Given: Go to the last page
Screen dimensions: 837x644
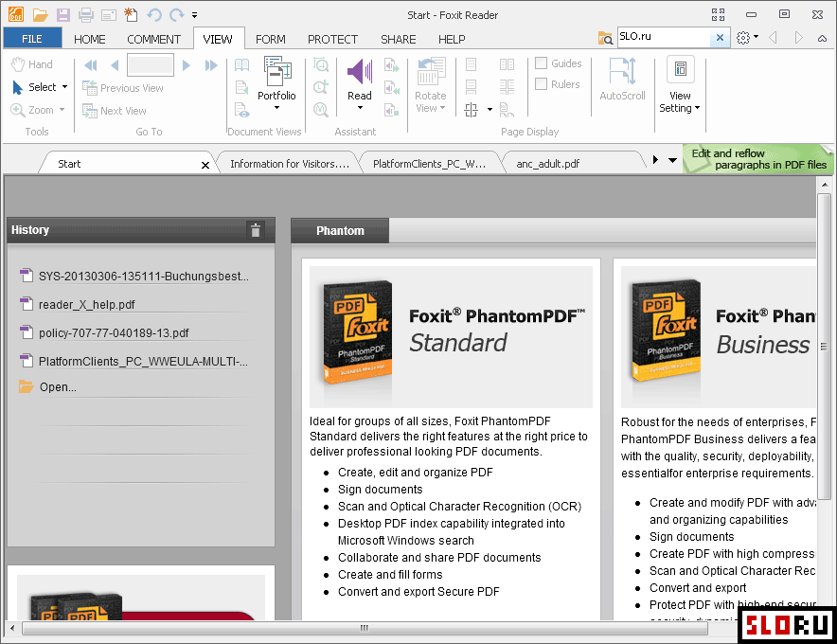Looking at the screenshot, I should (211, 65).
